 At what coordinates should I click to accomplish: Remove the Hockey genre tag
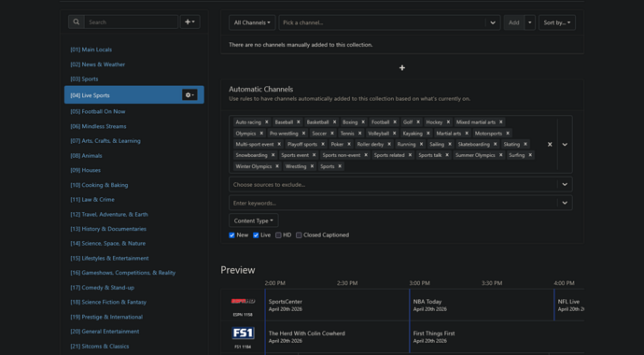pyautogui.click(x=448, y=122)
